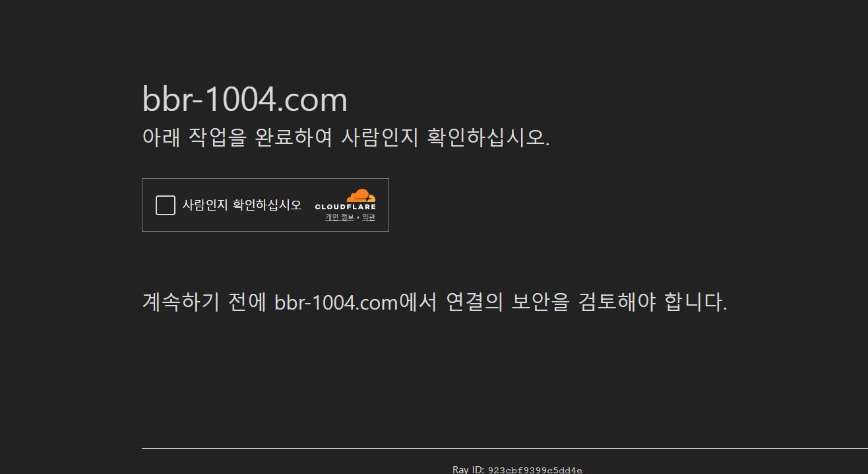Click the 사람인지 확인하십시오 checkbox label
868x474 pixels.
click(241, 205)
